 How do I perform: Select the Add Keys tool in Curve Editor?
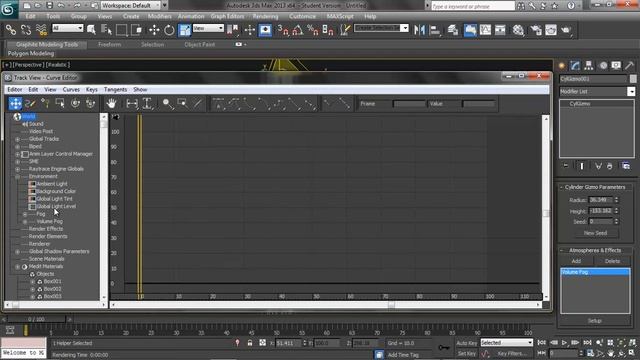coord(45,104)
